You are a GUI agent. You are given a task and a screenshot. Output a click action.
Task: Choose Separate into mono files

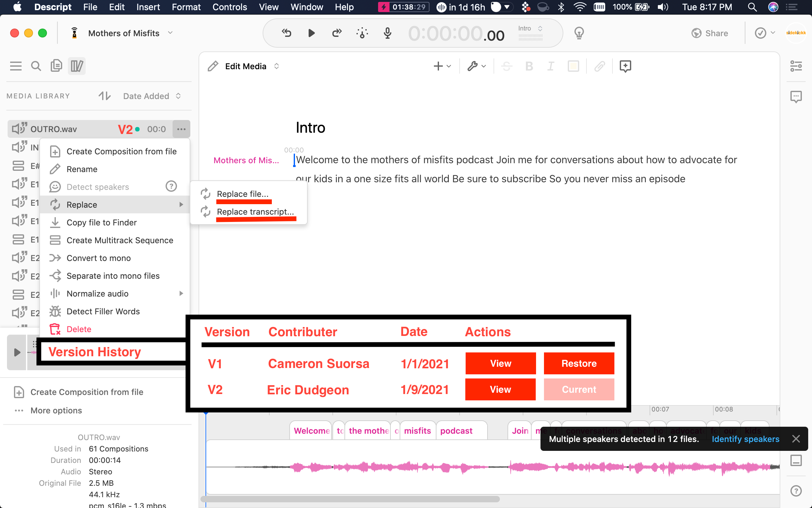(x=115, y=276)
